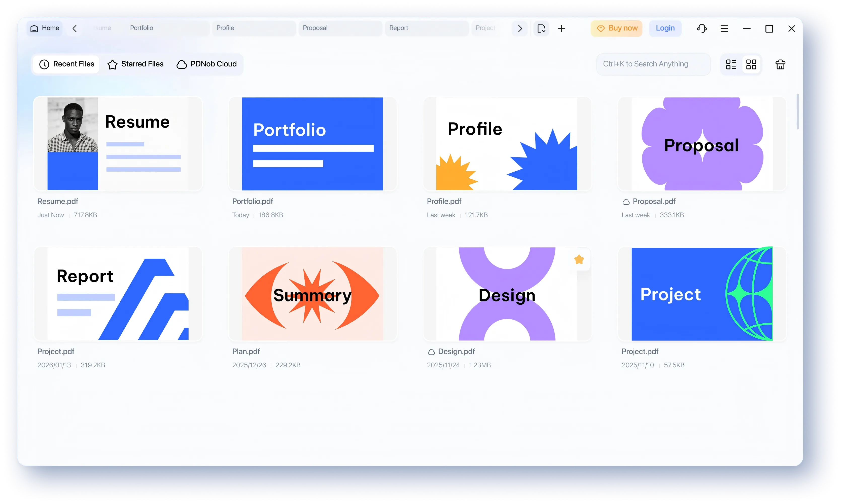This screenshot has width=841, height=504.
Task: Open Resume.pdf from its thumbnail
Action: (x=118, y=144)
